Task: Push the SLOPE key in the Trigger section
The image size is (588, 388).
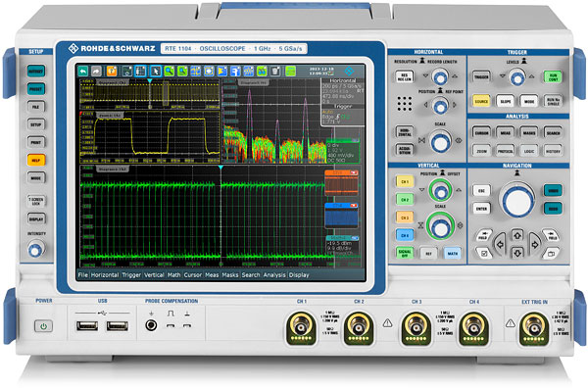Action: [x=505, y=101]
